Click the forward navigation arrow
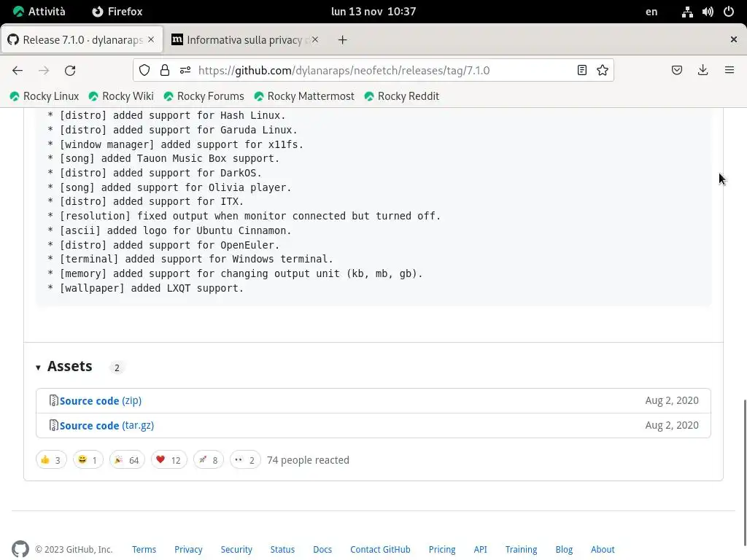 tap(44, 71)
